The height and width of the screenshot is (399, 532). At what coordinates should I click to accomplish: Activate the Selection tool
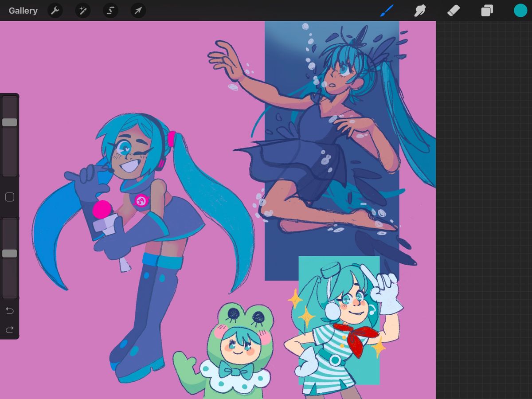[110, 11]
